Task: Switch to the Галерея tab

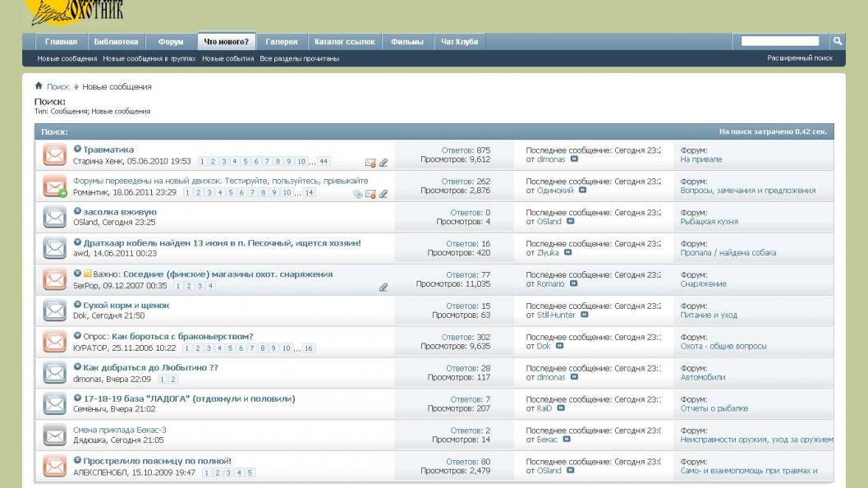Action: click(x=280, y=42)
